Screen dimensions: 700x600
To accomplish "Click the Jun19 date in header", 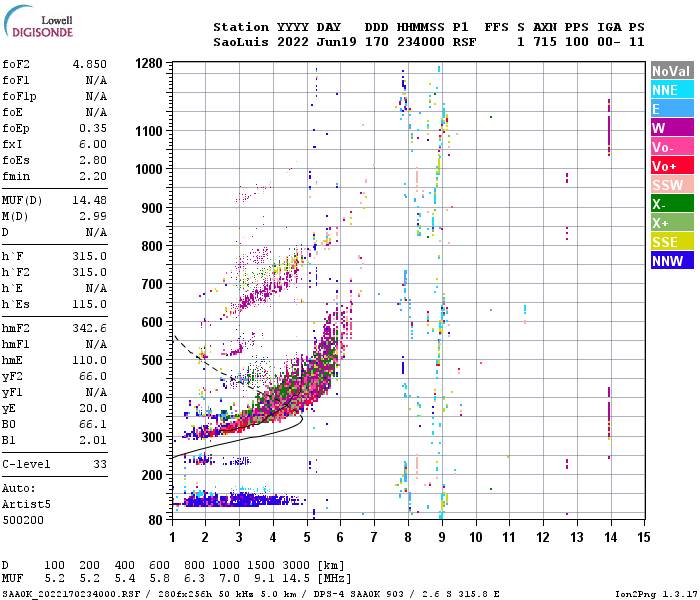I will tap(337, 42).
